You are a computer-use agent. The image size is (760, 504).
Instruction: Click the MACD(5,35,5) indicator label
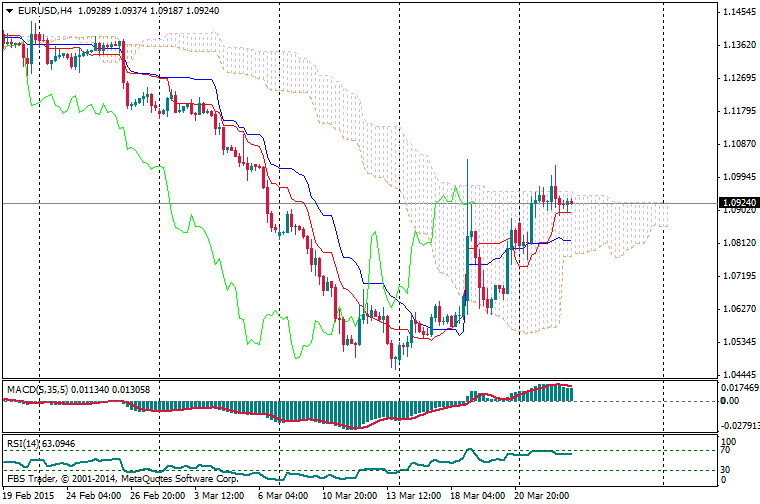(x=36, y=388)
